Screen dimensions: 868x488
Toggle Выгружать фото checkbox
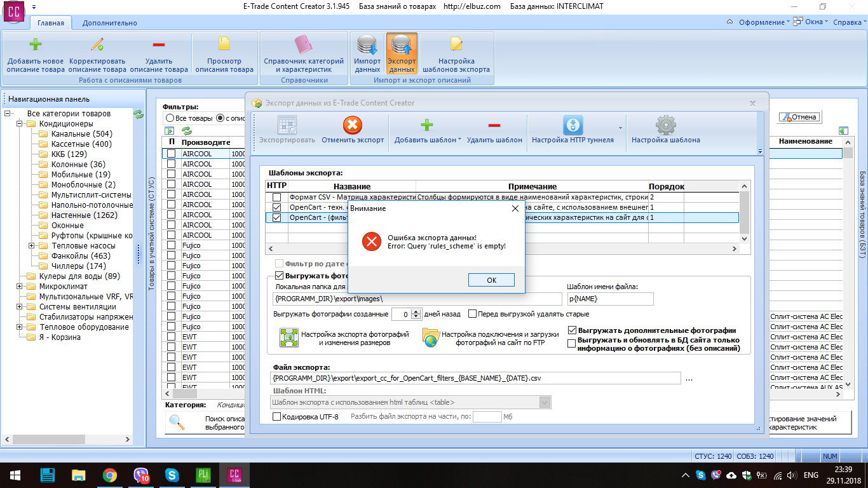(x=279, y=276)
